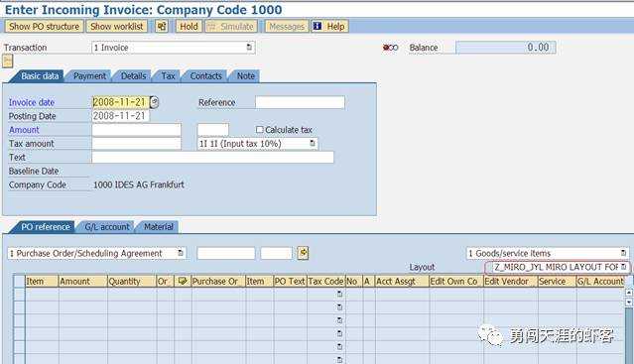Click the Amount column header
The width and height of the screenshot is (634, 364).
coord(83,281)
